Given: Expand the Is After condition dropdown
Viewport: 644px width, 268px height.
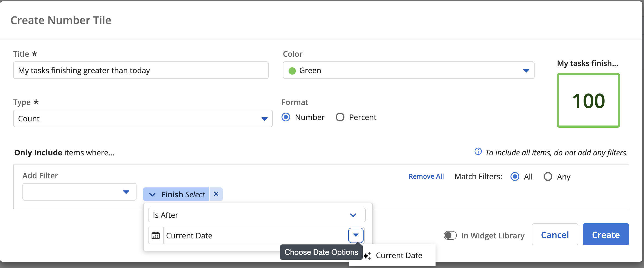Looking at the screenshot, I should pos(256,215).
